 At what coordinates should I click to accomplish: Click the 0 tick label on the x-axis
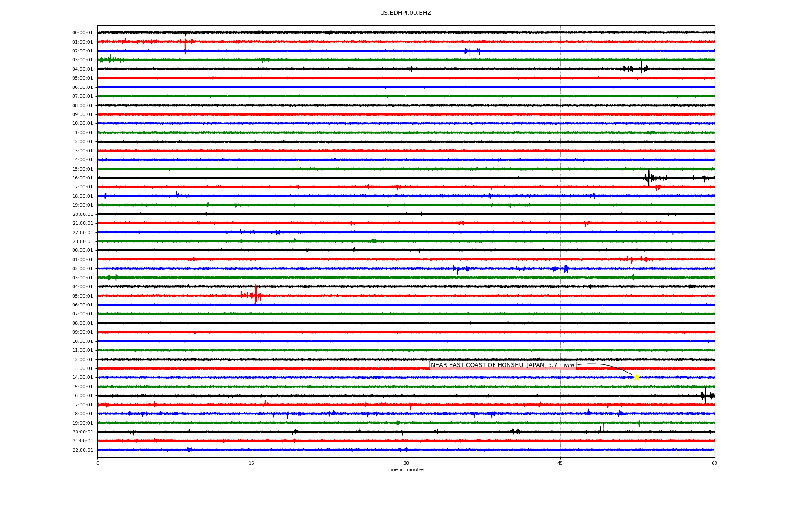pyautogui.click(x=98, y=463)
